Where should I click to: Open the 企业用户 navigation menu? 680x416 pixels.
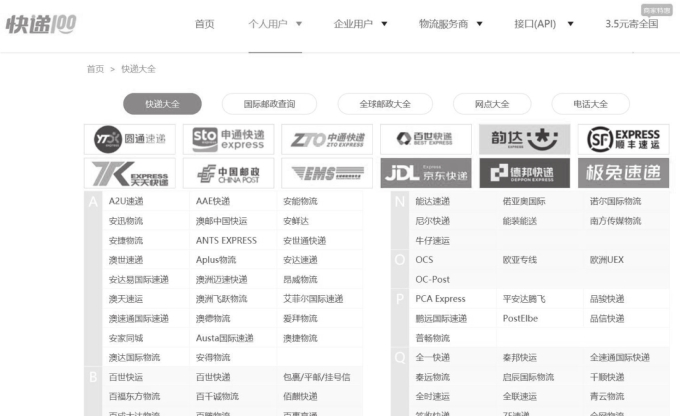353,24
